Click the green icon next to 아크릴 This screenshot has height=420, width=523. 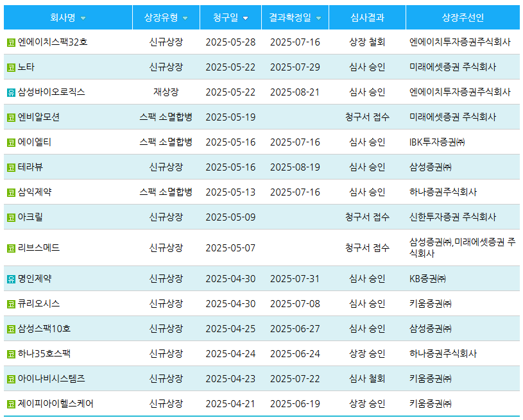pyautogui.click(x=11, y=217)
